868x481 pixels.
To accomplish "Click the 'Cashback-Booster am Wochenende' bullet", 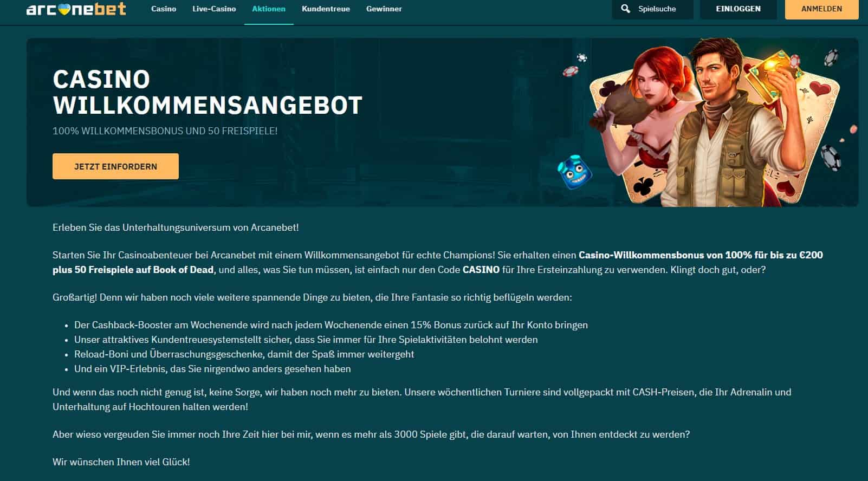I will coord(331,325).
